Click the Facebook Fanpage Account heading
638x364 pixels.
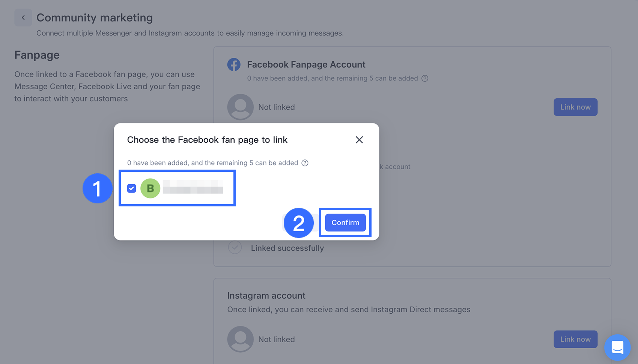tap(306, 65)
